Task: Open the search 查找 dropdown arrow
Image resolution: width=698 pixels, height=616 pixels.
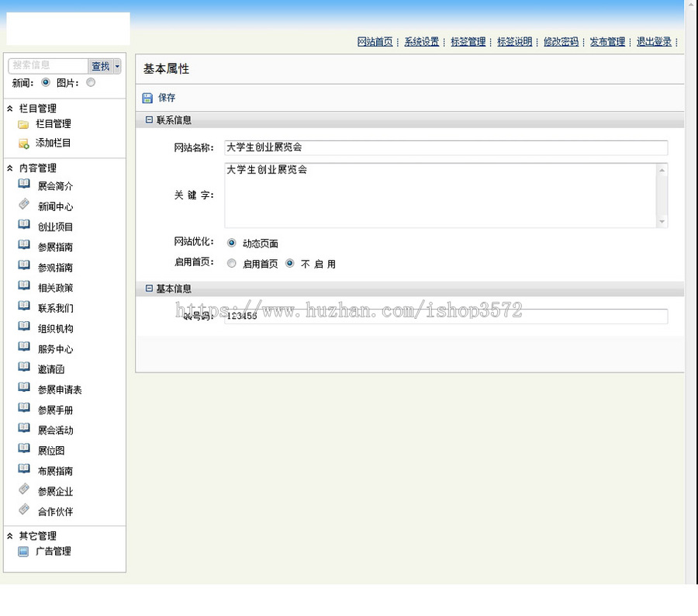Action: coord(117,66)
